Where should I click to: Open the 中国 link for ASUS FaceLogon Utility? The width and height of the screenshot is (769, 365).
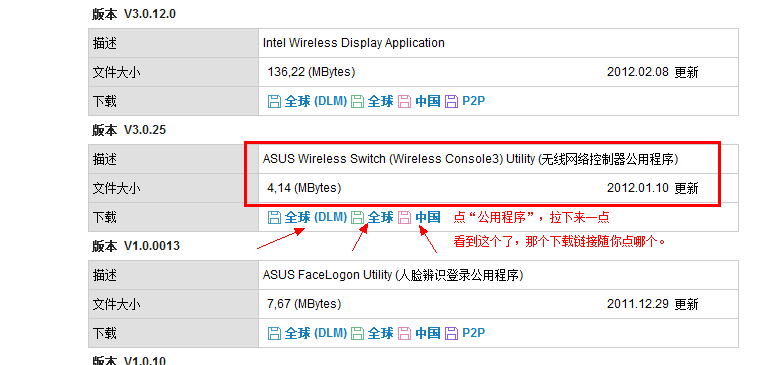tap(428, 334)
